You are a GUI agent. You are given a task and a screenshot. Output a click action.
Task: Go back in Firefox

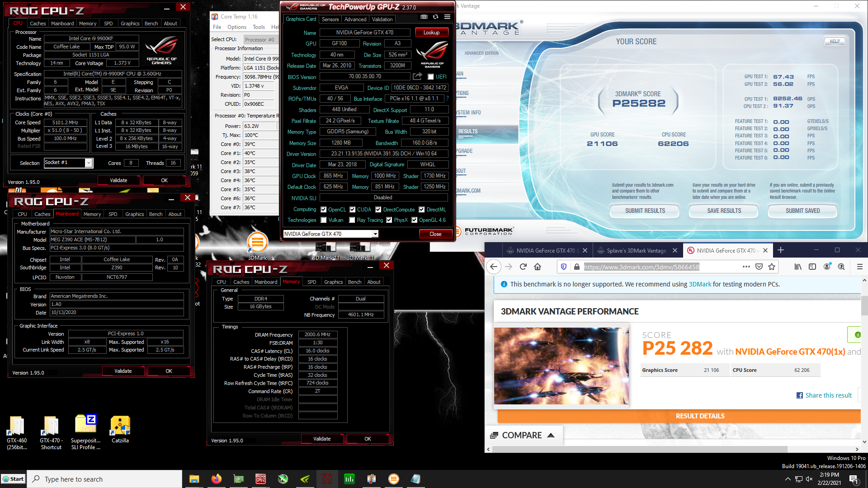pos(494,267)
